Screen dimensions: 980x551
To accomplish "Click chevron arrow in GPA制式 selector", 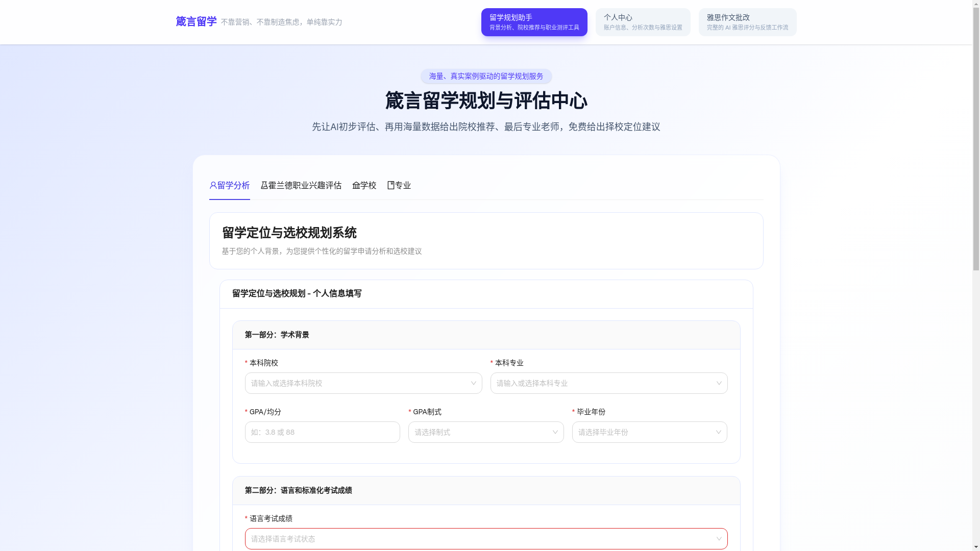I will pyautogui.click(x=555, y=432).
